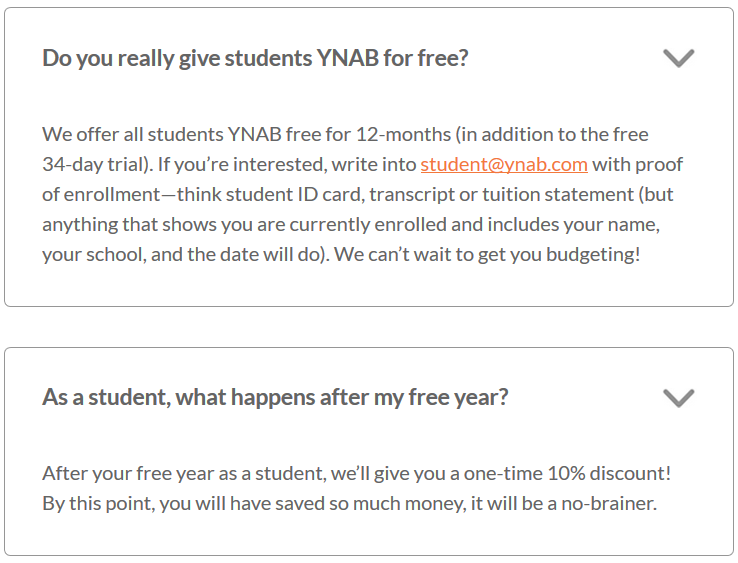
Task: Click the paragraph about the one-time 10% discount
Action: click(x=356, y=488)
